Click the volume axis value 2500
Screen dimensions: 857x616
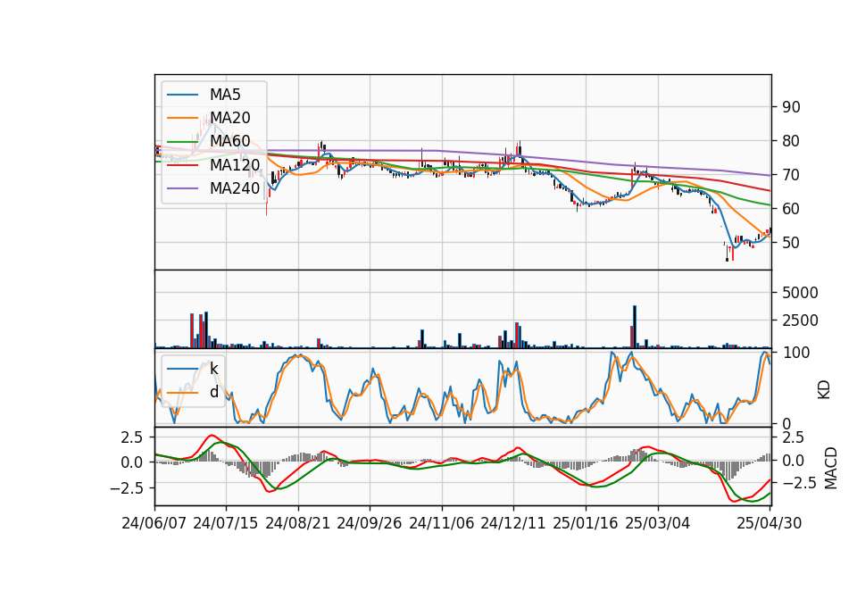(800, 320)
